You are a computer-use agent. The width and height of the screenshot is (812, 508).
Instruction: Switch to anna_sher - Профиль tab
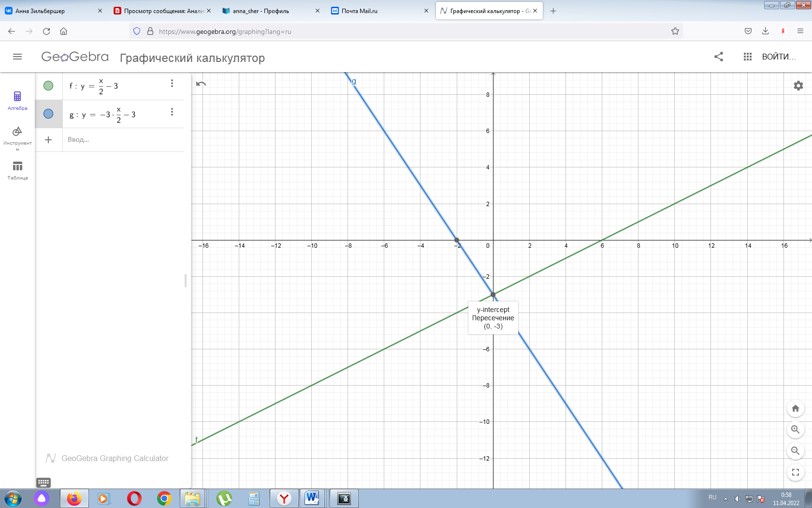271,11
